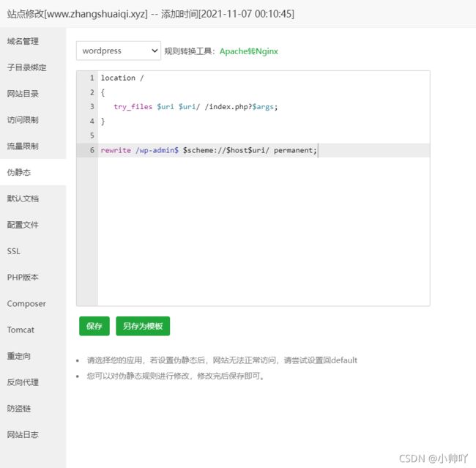The height and width of the screenshot is (468, 476).
Task: Expand the wordpress rewrite template dropdown
Action: point(119,51)
